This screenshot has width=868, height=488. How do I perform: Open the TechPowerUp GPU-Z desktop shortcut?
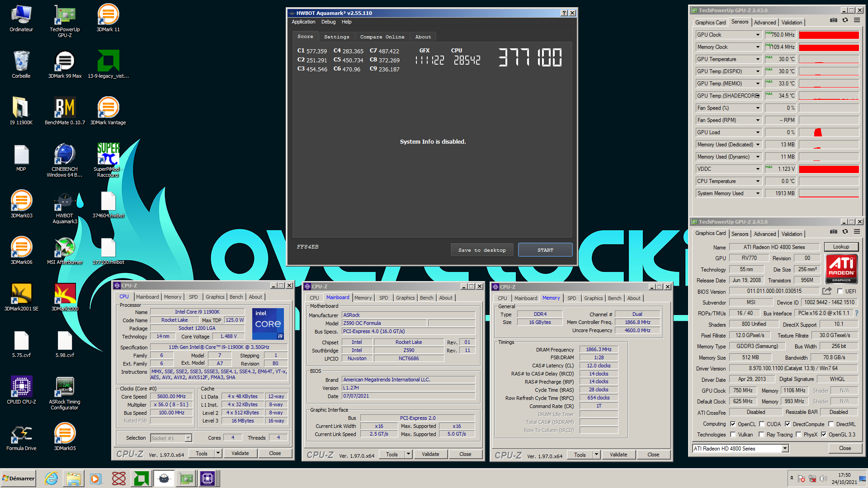tap(65, 20)
